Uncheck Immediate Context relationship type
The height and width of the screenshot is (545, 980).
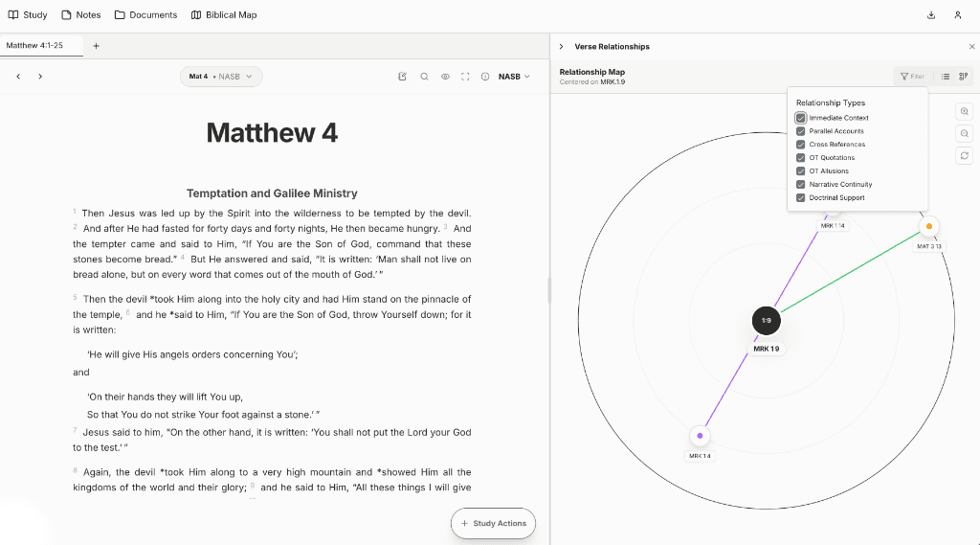(801, 118)
